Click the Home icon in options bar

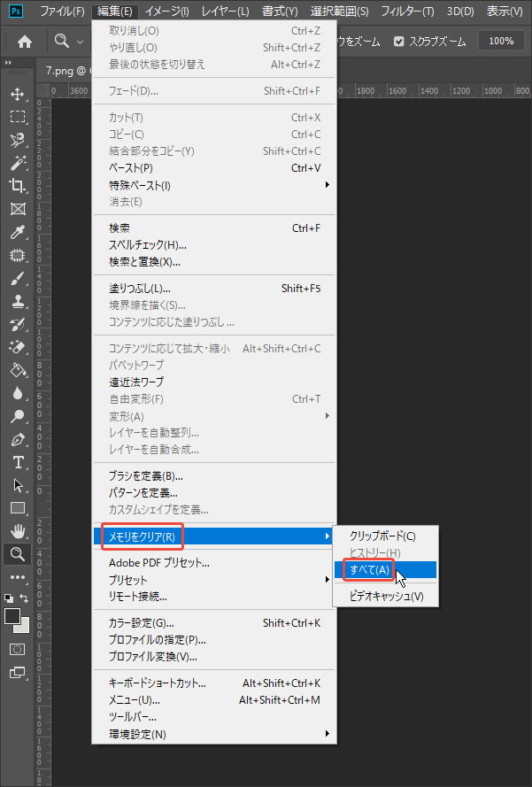tap(25, 42)
